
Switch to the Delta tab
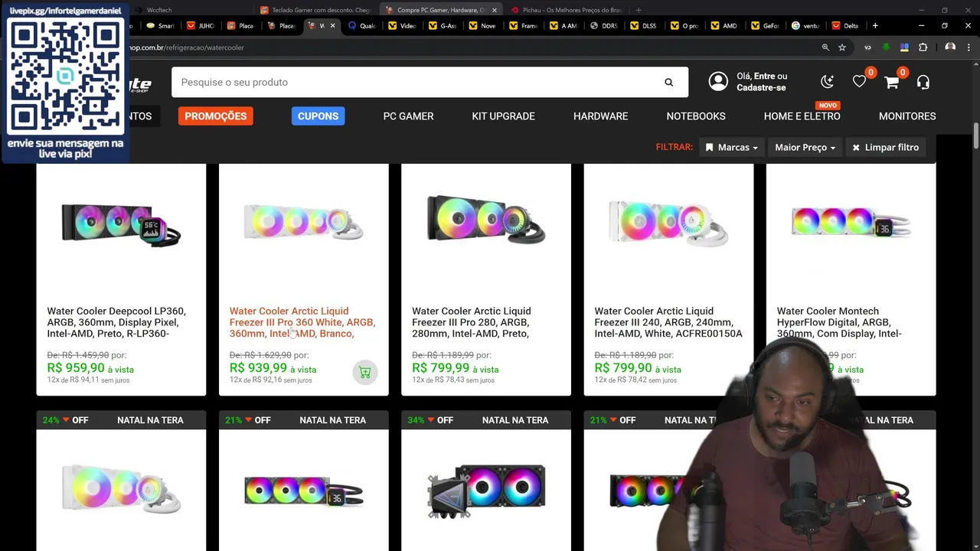[x=845, y=25]
